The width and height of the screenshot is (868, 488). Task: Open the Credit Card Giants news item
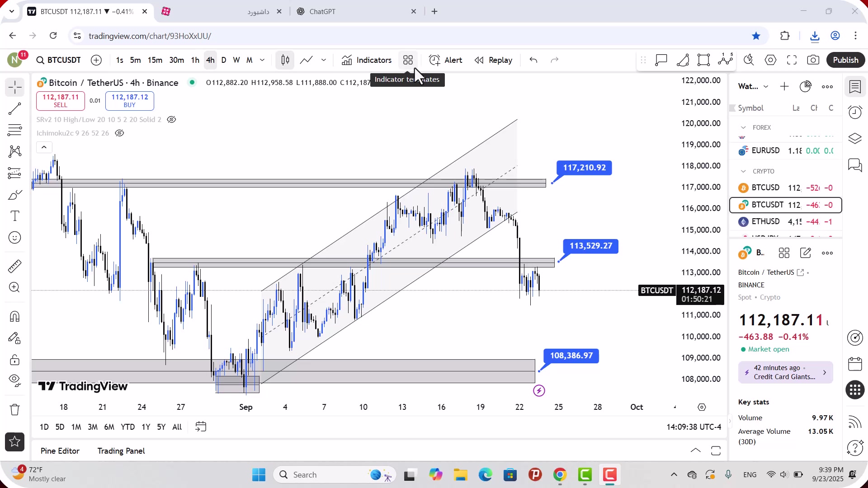pyautogui.click(x=785, y=372)
